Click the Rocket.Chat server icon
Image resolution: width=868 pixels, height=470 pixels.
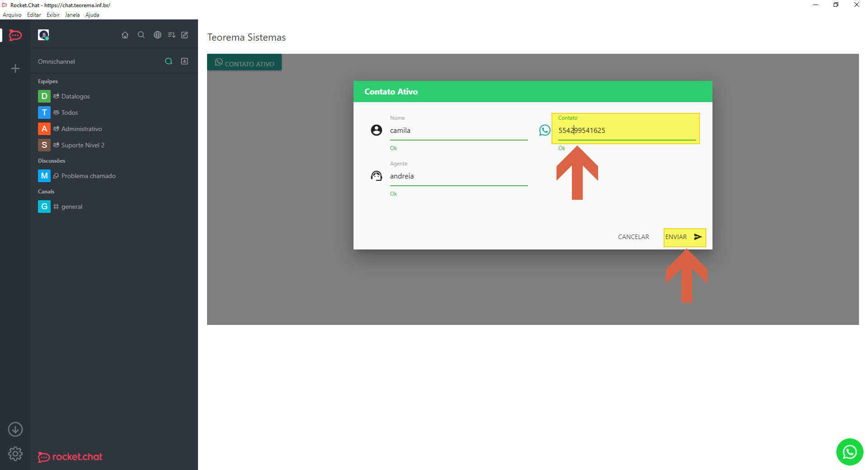[15, 35]
